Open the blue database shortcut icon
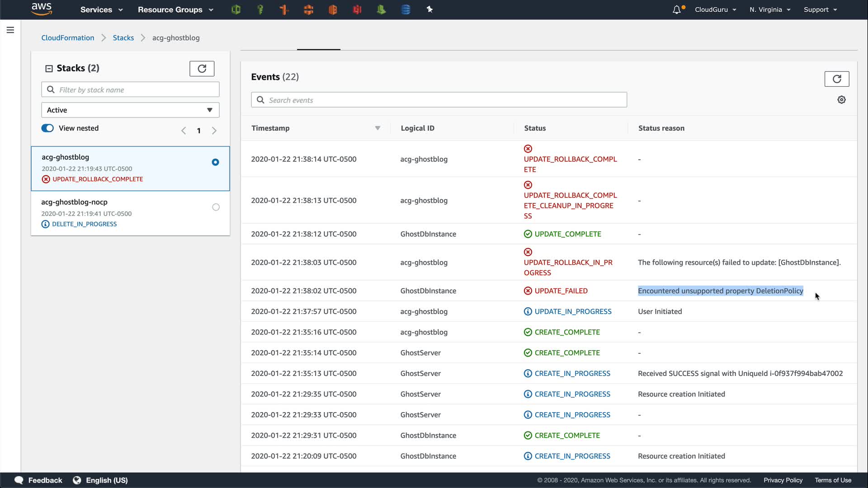 point(406,9)
